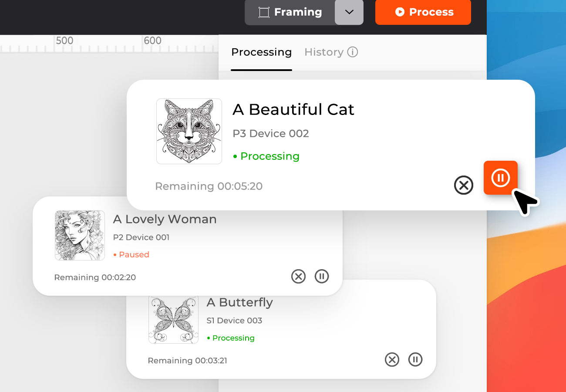Click the P3 Device 002 label
Screen dimensions: 566x392
point(271,133)
